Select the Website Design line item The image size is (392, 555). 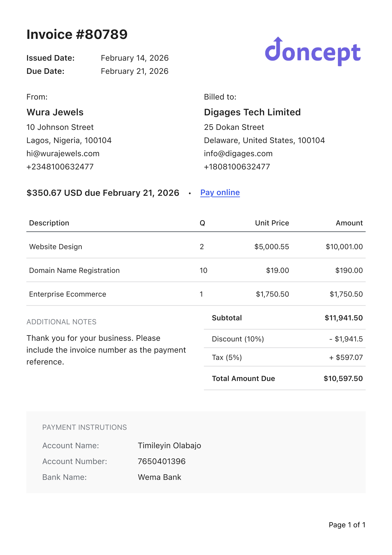56,247
